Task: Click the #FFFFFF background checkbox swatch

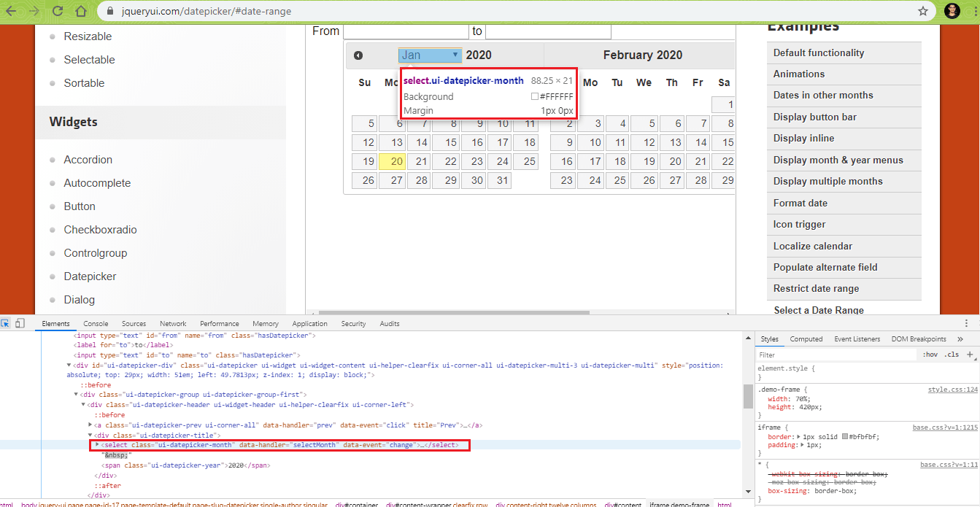Action: pos(535,96)
